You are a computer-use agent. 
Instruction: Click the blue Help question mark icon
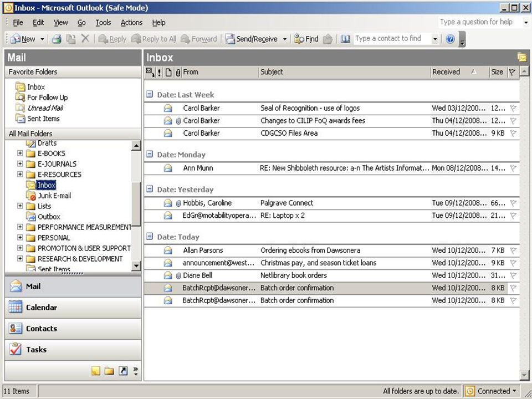coord(450,39)
